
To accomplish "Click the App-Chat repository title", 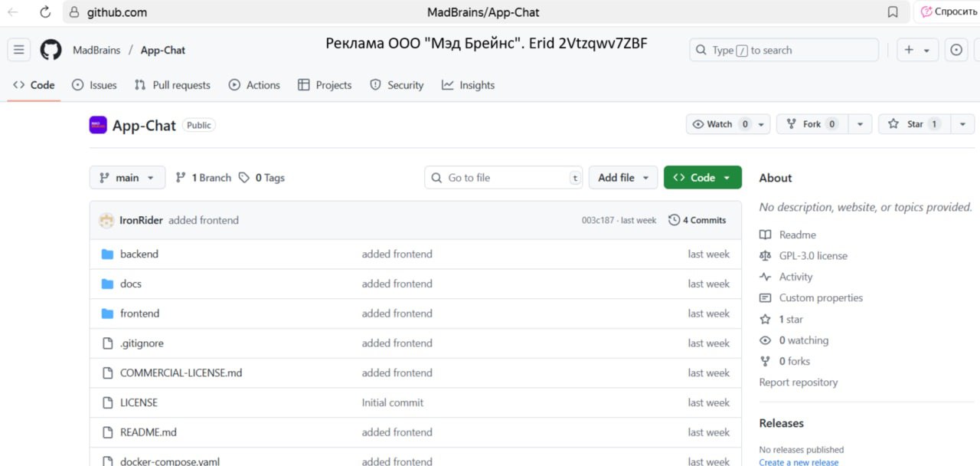I will coord(144,126).
